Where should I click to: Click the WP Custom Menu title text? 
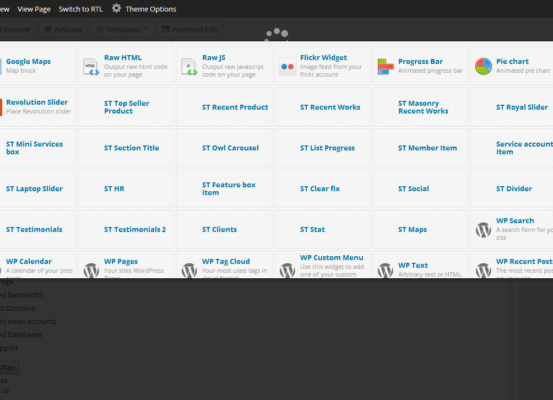click(x=332, y=257)
